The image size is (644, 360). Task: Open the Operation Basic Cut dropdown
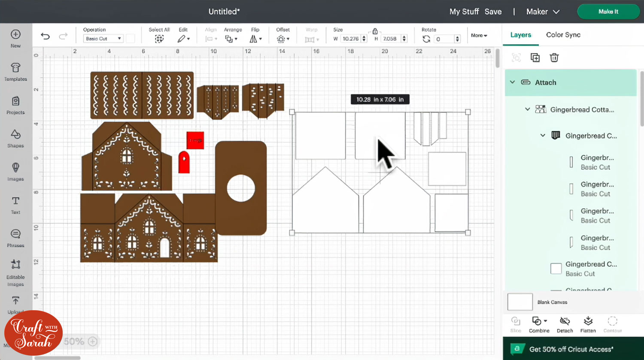tap(103, 39)
